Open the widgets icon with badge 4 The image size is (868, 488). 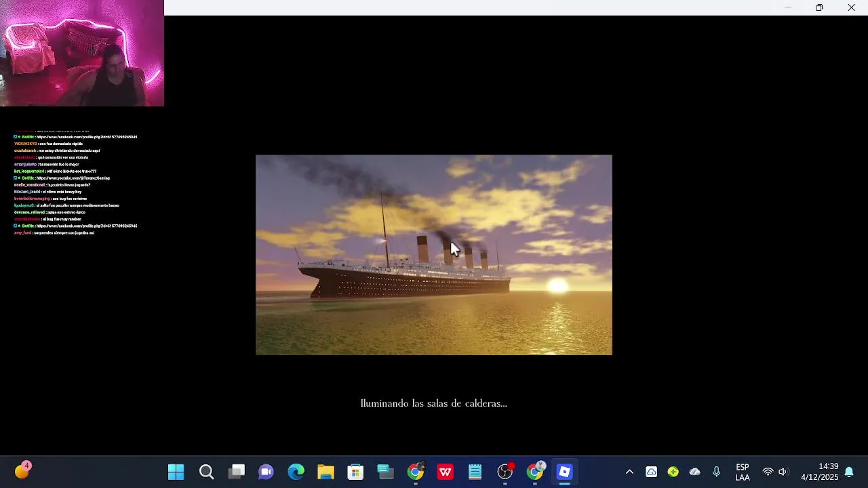pyautogui.click(x=22, y=471)
